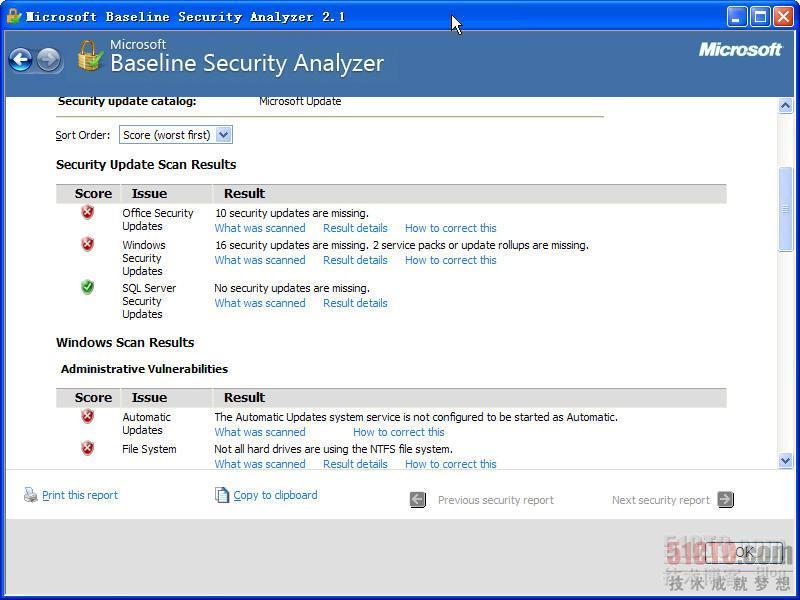Click the Microsoft logo in the header
This screenshot has height=600, width=800.
pyautogui.click(x=740, y=49)
